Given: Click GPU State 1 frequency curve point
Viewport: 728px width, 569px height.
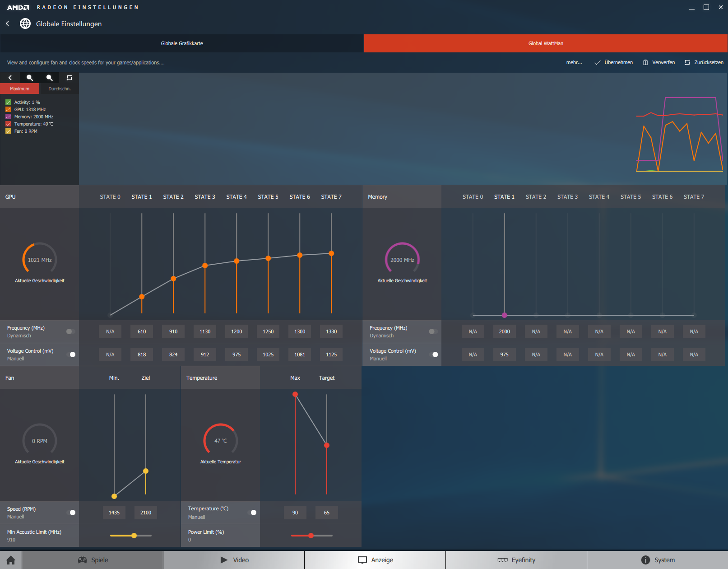Looking at the screenshot, I should [x=142, y=297].
